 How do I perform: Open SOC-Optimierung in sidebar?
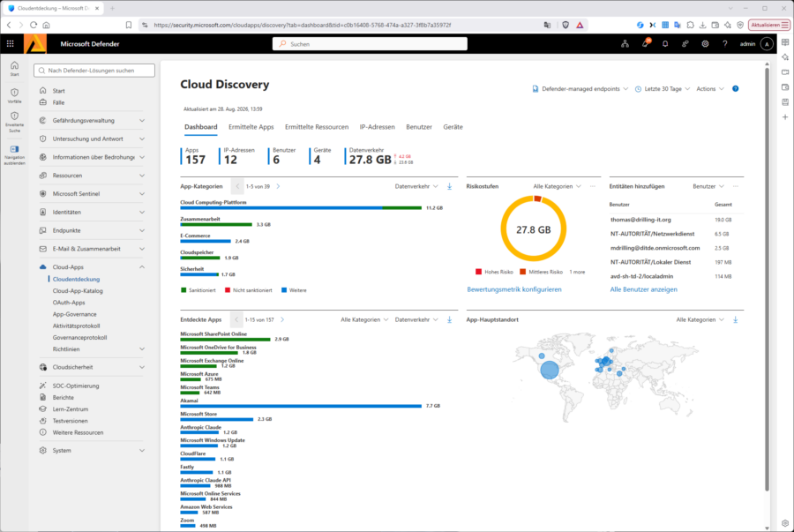(x=76, y=386)
